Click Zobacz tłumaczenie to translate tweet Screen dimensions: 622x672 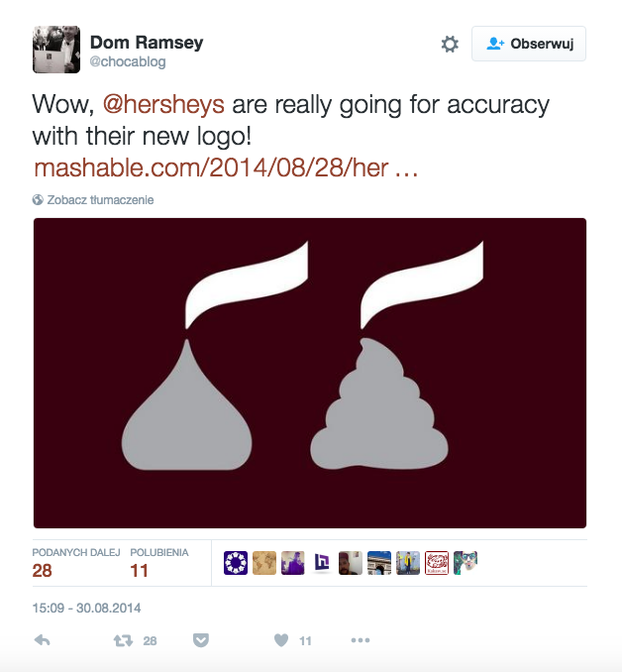[100, 199]
